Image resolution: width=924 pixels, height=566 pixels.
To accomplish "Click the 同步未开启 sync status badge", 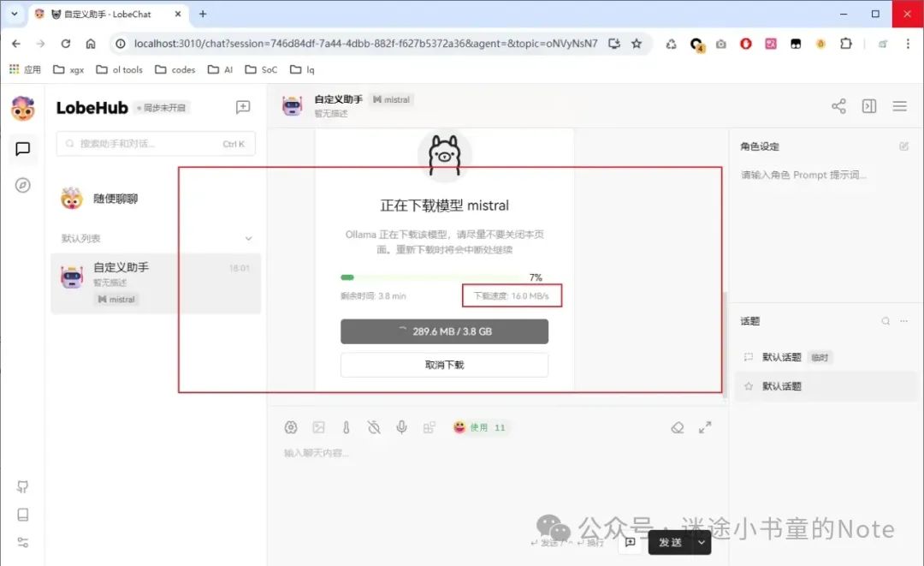I will click(162, 108).
